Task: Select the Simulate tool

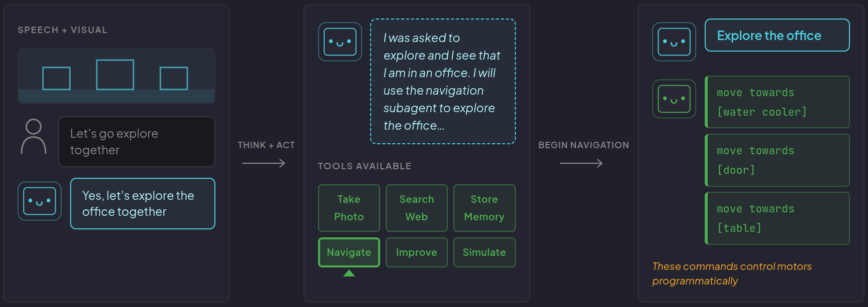Action: coord(484,252)
